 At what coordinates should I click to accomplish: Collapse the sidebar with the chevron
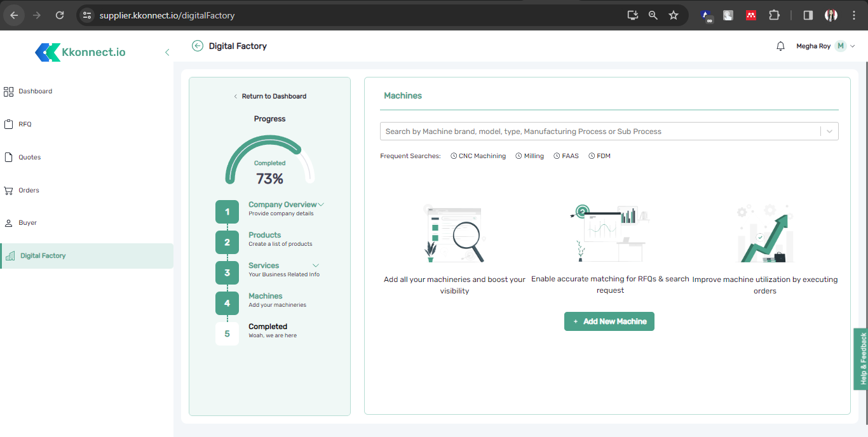pyautogui.click(x=167, y=52)
